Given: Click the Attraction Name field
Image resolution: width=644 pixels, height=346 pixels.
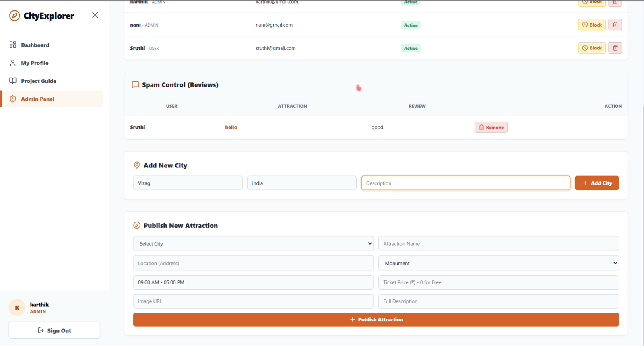Looking at the screenshot, I should tap(498, 243).
